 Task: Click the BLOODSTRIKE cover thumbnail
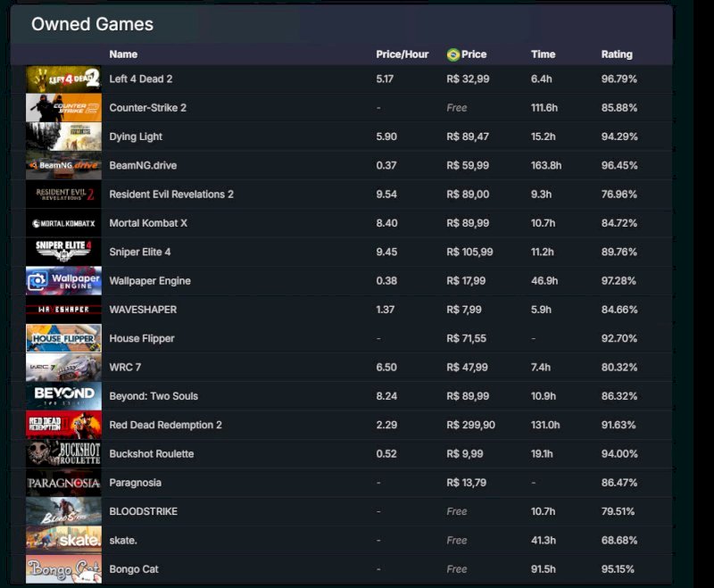pos(63,511)
